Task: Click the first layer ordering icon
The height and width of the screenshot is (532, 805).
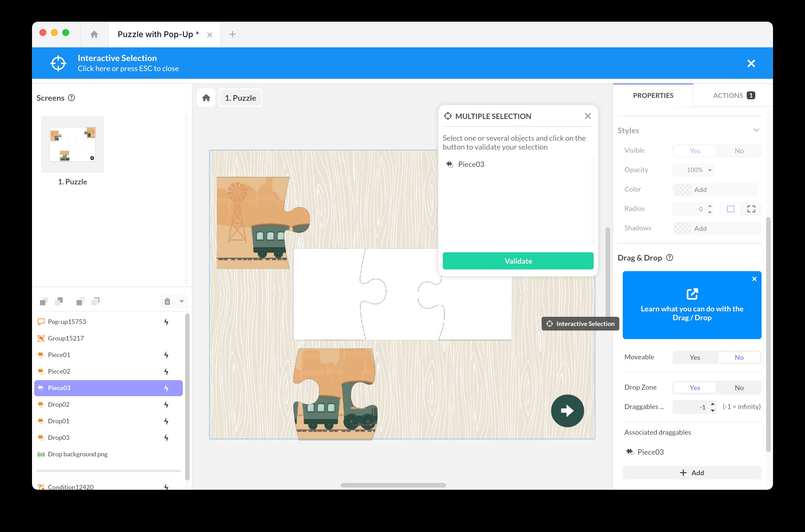Action: pyautogui.click(x=44, y=301)
